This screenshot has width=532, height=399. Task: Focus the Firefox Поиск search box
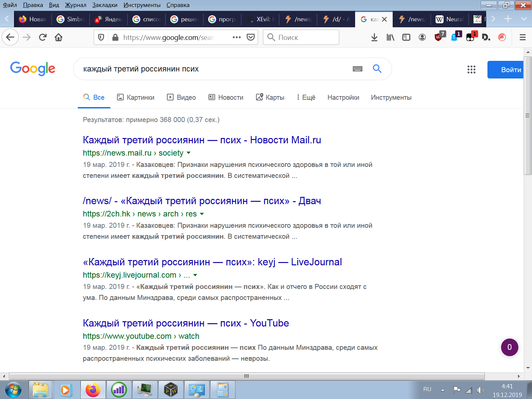301,37
